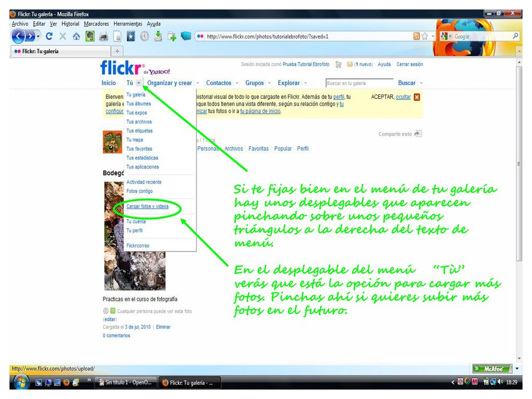Select Cargar fotos y vídeos from the menu

[x=147, y=206]
